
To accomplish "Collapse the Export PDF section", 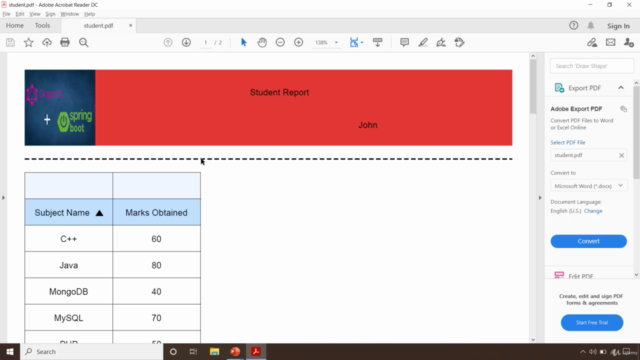I will pos(621,88).
